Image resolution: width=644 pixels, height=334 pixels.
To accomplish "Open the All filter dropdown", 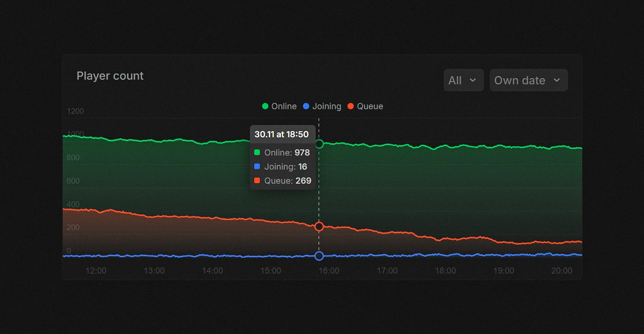I will tap(463, 80).
